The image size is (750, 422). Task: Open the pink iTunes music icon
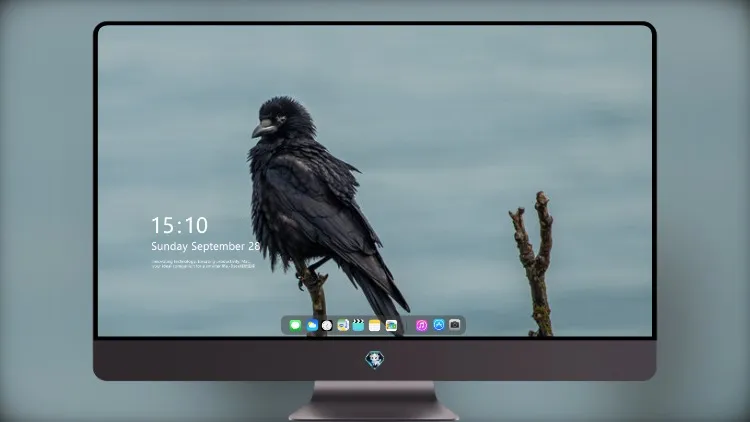(x=421, y=325)
